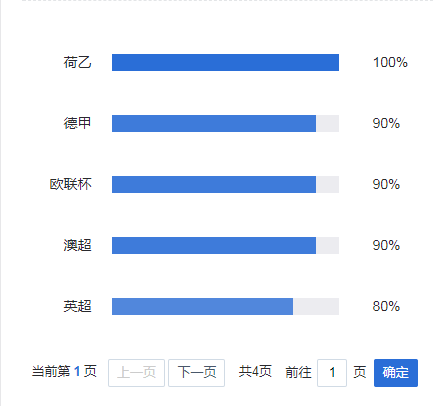Click the 当前第 1 页 current page indicator

coord(64,371)
